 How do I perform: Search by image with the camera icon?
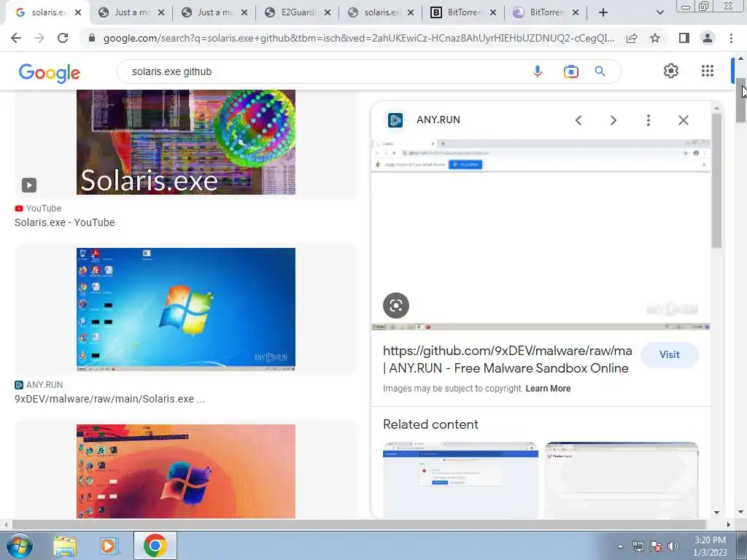pyautogui.click(x=570, y=71)
